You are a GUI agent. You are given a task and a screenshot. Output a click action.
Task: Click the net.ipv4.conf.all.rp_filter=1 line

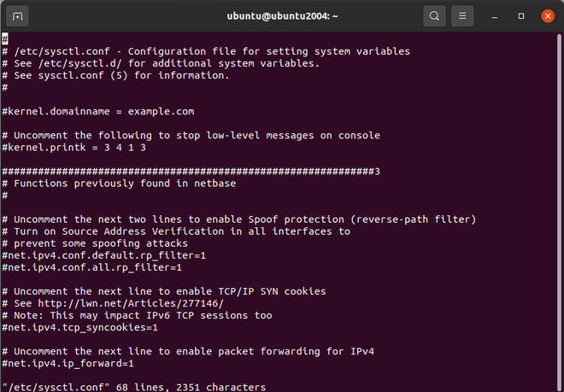[x=92, y=267]
